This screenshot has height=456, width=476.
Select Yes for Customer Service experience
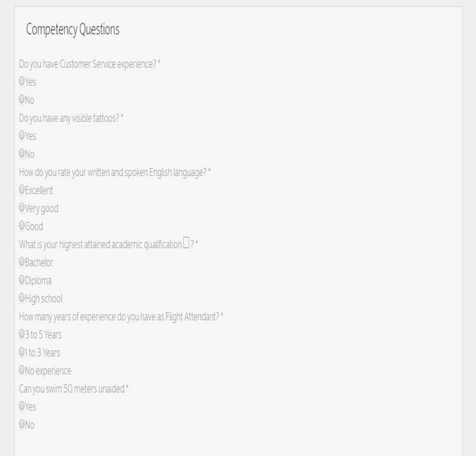pyautogui.click(x=22, y=81)
